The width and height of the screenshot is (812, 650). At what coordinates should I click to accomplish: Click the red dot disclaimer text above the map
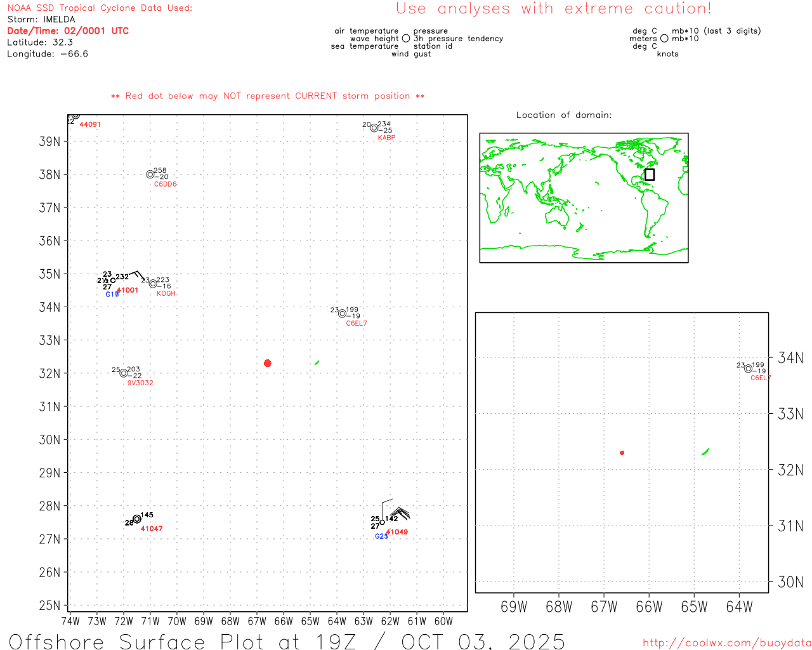click(268, 96)
